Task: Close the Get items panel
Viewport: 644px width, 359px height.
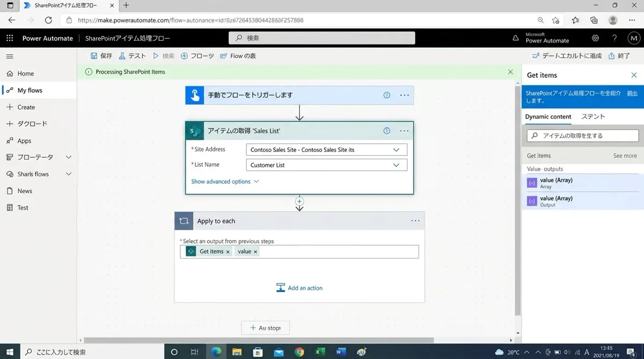Action: [x=634, y=75]
